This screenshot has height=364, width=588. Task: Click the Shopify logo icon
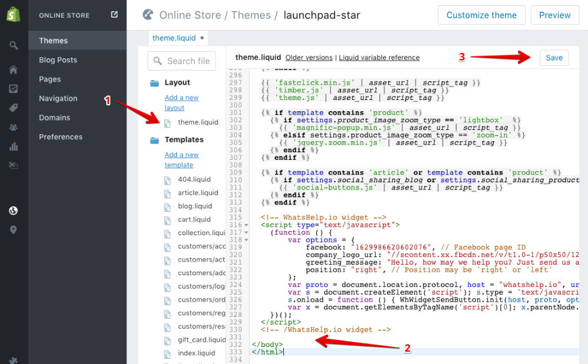[x=14, y=15]
